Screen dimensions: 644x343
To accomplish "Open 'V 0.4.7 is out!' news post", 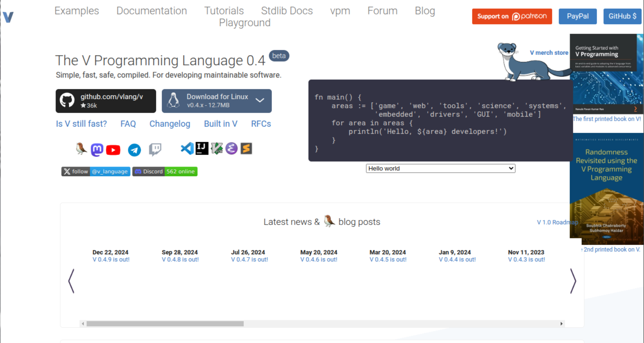I will pyautogui.click(x=249, y=260).
